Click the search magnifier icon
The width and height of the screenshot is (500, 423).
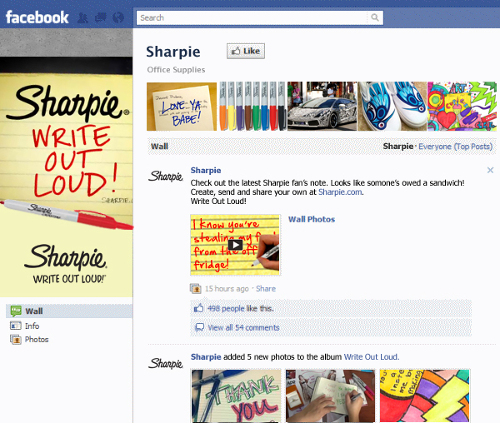[375, 17]
